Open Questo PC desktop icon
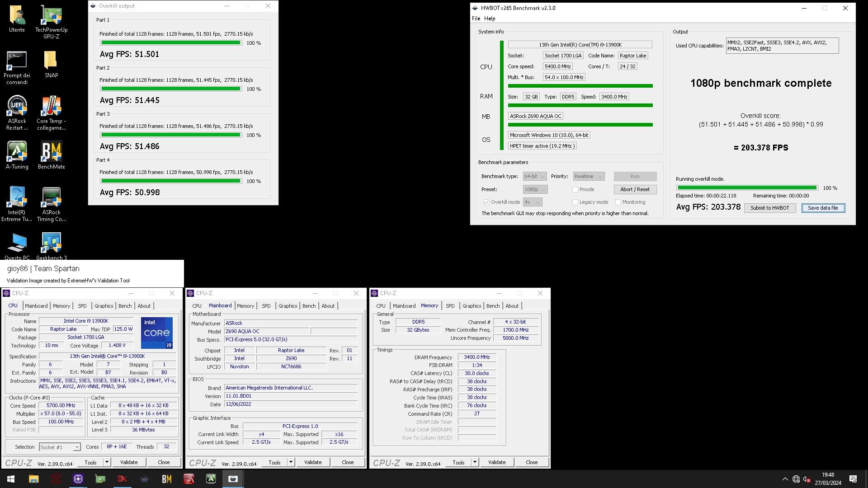Screen dimensions: 868x488 tap(17, 247)
